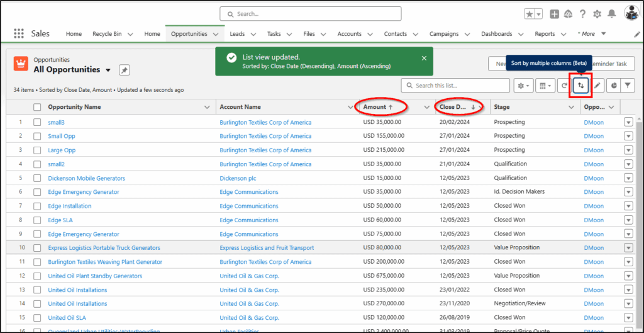Image resolution: width=644 pixels, height=333 pixels.
Task: Switch to the Leads tab
Action: tap(237, 34)
